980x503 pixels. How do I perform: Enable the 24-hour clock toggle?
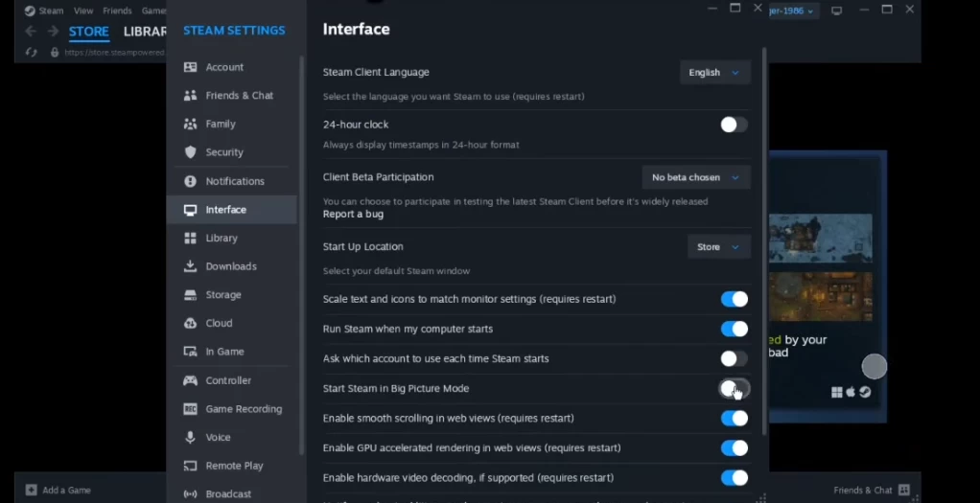(734, 125)
